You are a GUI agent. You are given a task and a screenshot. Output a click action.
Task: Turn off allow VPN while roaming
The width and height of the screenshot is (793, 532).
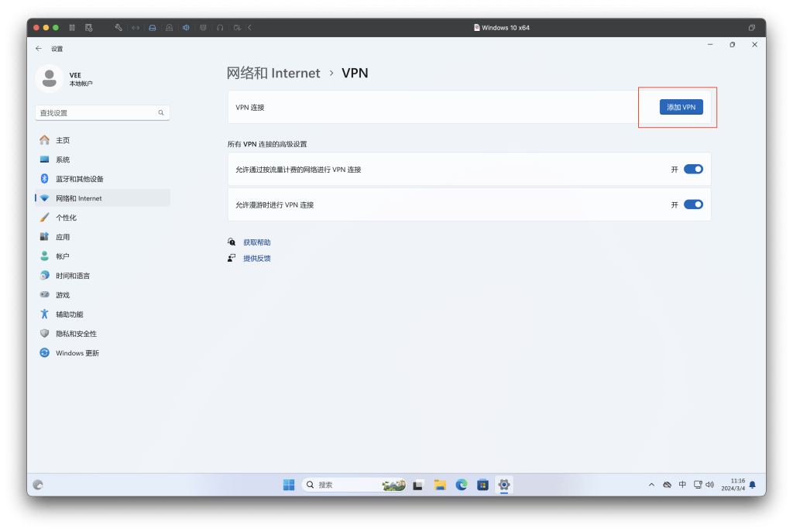pyautogui.click(x=693, y=204)
